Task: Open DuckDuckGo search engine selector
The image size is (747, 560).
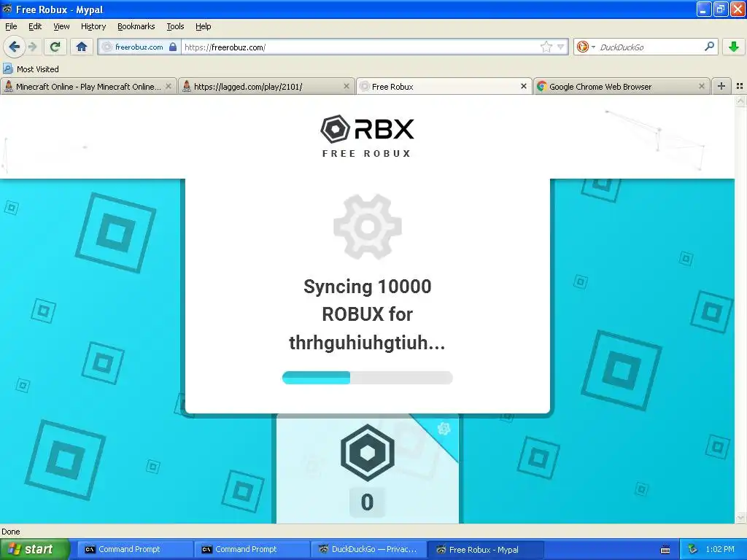Action: pyautogui.click(x=586, y=47)
